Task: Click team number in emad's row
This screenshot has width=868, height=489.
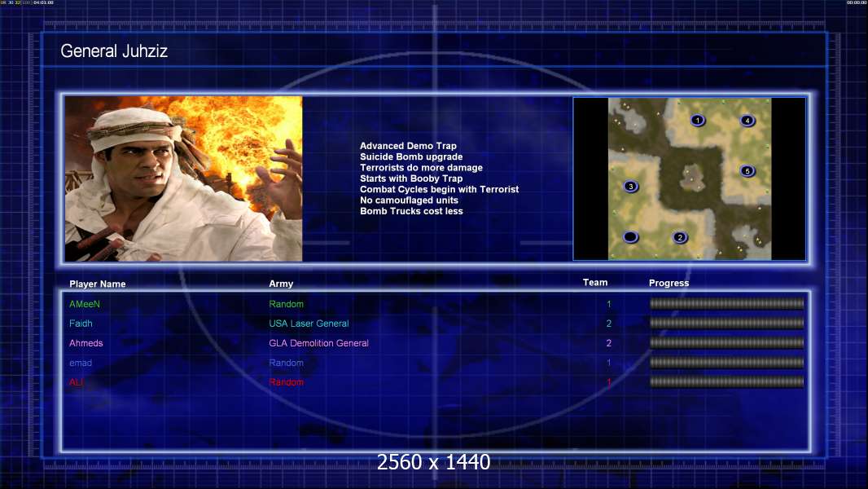Action: (x=609, y=363)
